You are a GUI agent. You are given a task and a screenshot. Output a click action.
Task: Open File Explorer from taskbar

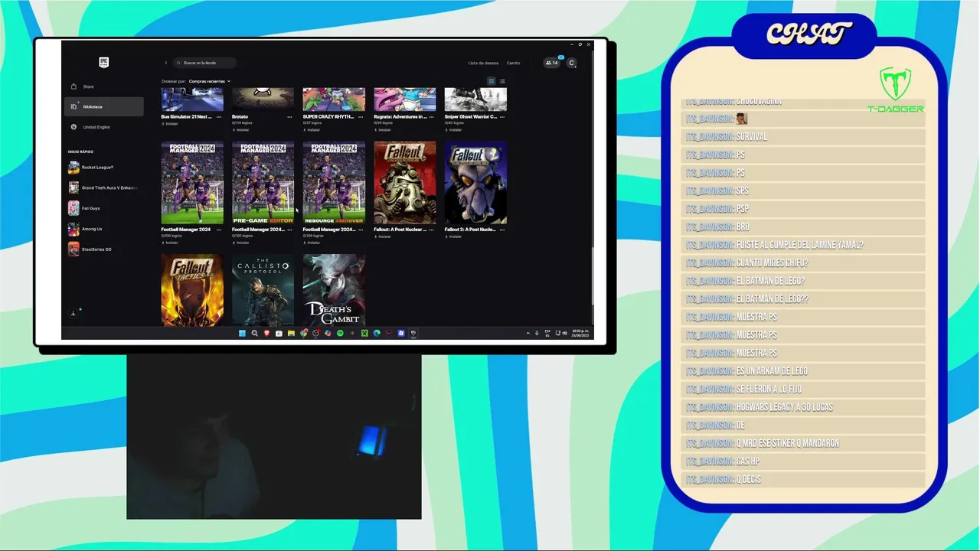click(291, 333)
